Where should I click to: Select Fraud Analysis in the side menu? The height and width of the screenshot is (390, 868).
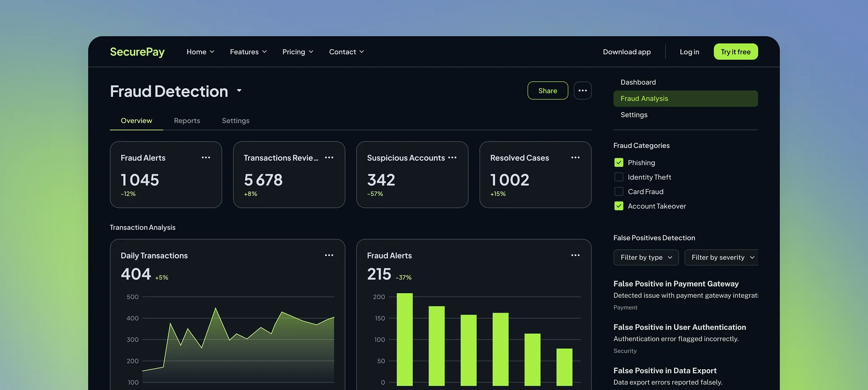point(686,99)
